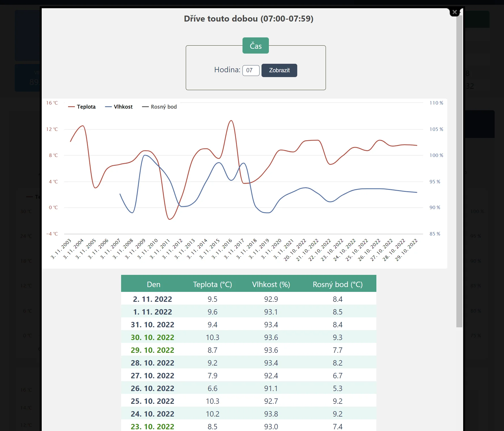The image size is (504, 431).
Task: Select the 2. 11. 2022 table row
Action: click(x=248, y=299)
